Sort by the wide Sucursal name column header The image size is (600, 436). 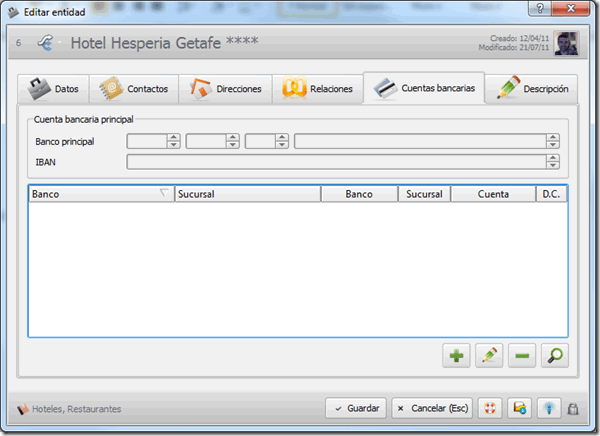(x=248, y=194)
